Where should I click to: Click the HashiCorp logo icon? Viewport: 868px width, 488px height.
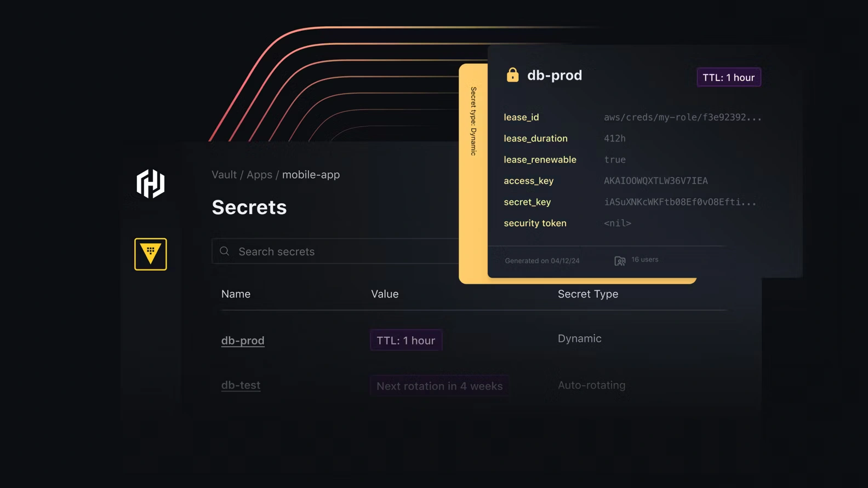[151, 183]
